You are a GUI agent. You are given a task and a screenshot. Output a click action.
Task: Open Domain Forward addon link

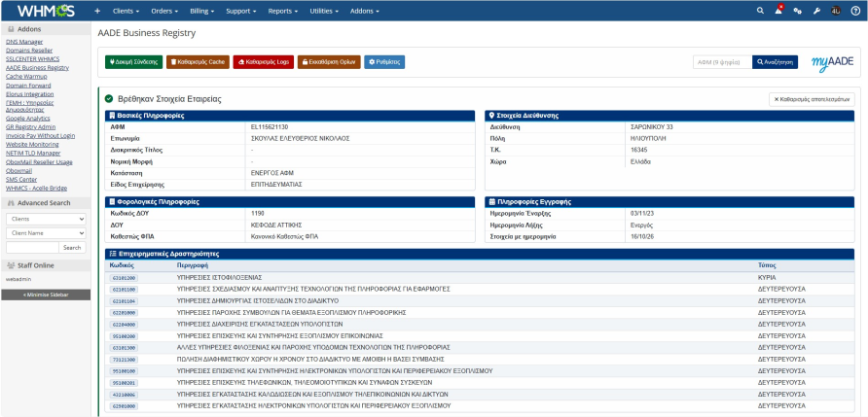28,86
